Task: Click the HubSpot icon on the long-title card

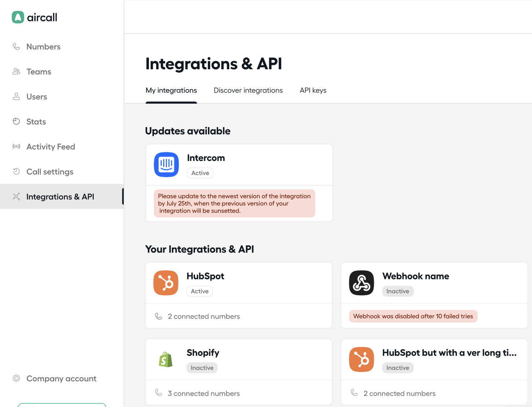Action: pos(362,359)
